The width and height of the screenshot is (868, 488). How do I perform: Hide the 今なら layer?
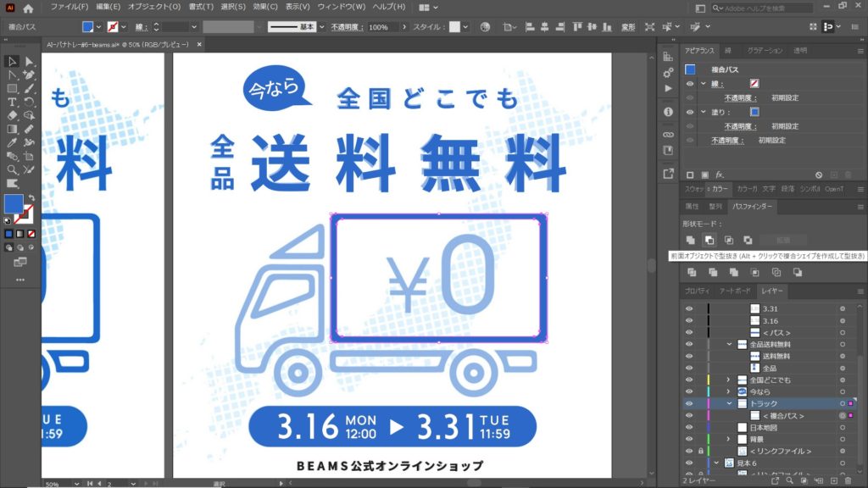pos(689,391)
